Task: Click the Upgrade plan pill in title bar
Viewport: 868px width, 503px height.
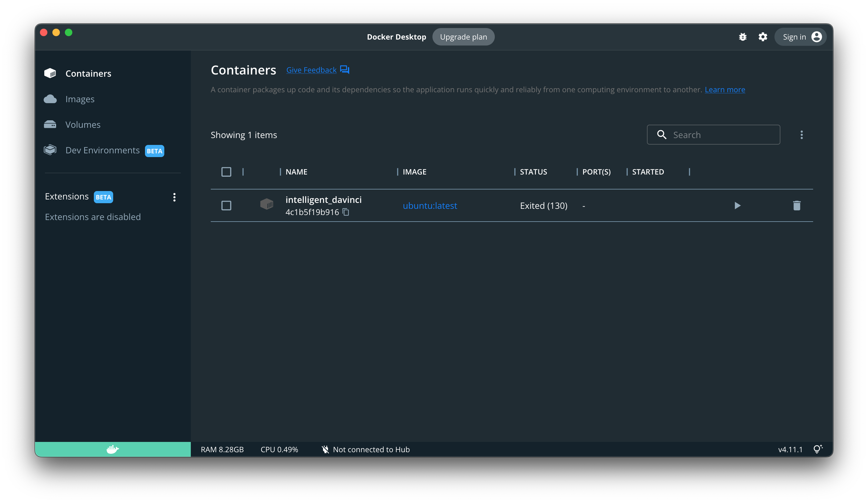Action: tap(463, 36)
